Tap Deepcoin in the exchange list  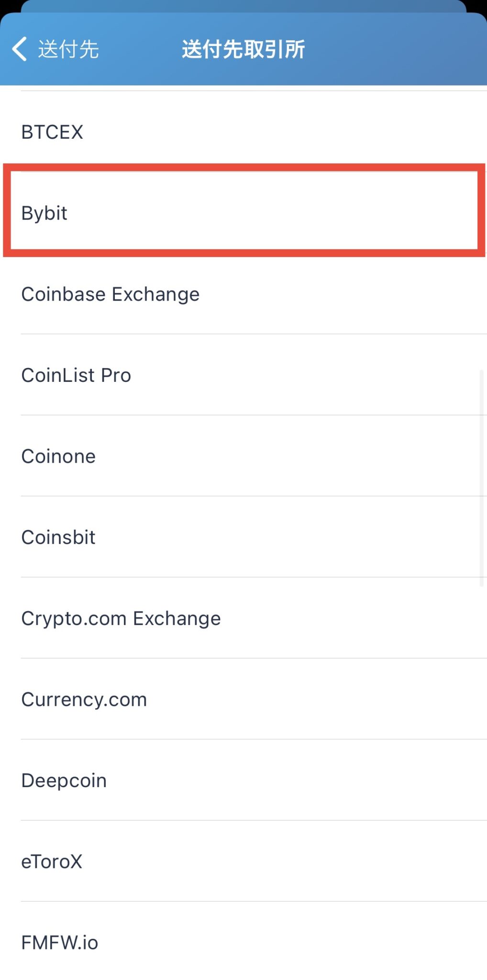pos(64,780)
